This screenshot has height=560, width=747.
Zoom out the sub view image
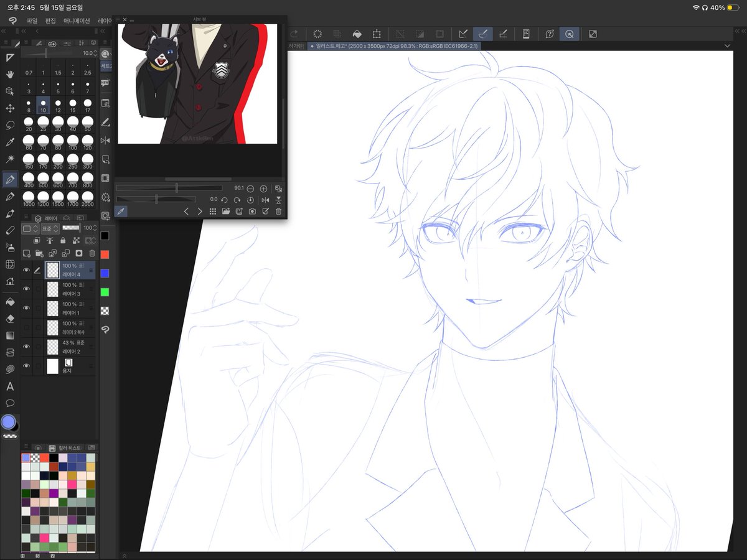[250, 188]
